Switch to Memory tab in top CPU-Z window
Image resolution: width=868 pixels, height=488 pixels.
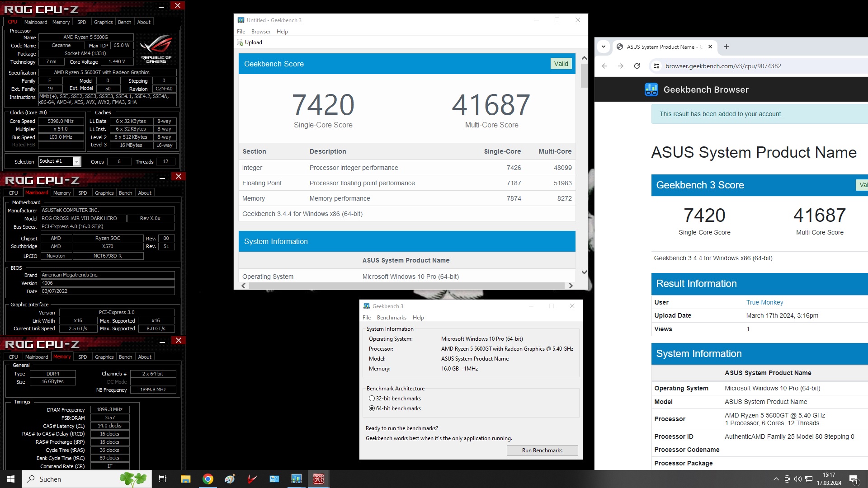[x=61, y=22]
